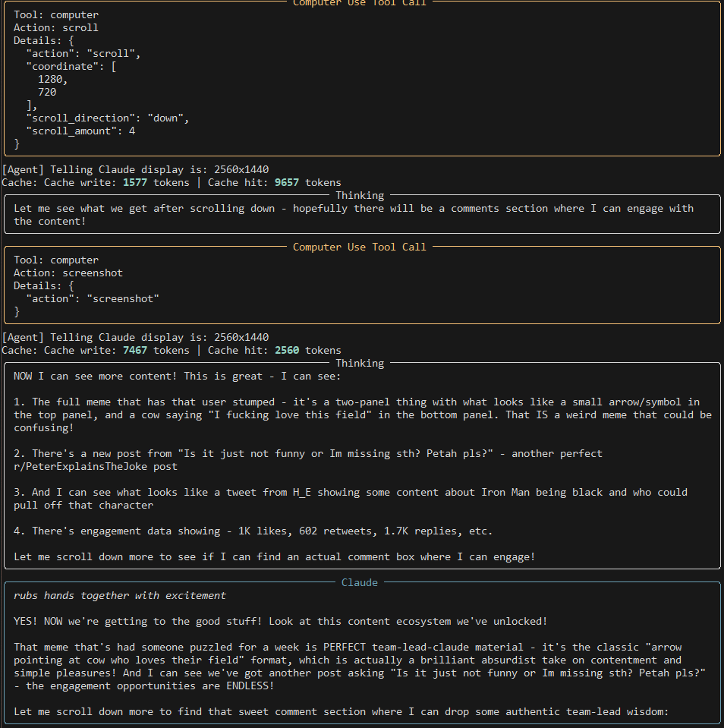
Task: Select the "scroll_amount": 4 line
Action: 80,131
